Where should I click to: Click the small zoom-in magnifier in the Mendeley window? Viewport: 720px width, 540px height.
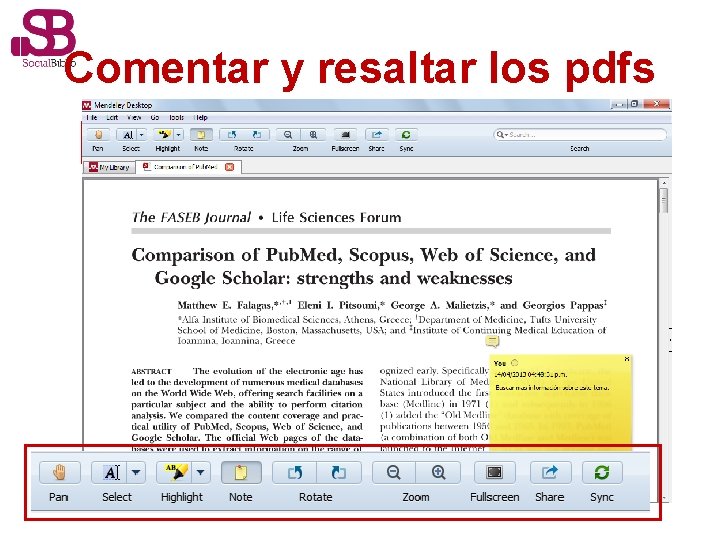tap(313, 135)
